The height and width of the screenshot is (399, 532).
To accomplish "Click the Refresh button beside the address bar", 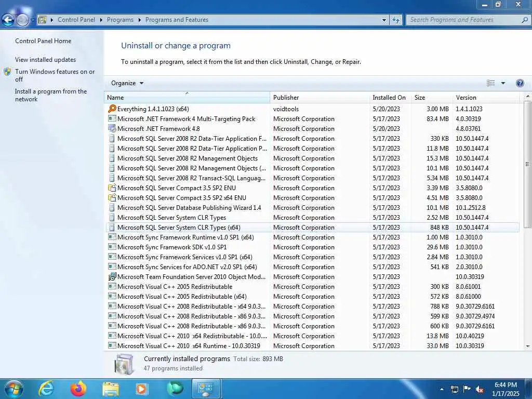I will coord(395,20).
